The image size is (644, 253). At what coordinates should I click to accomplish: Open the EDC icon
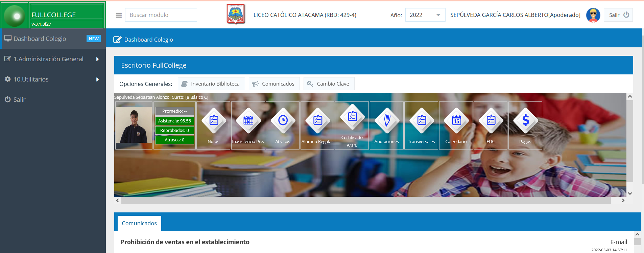tap(491, 120)
